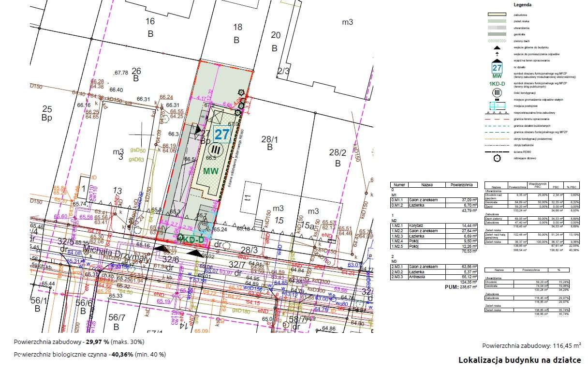This screenshot has height=374, width=588.
Task: Click the site entry arrow symbol in the legend
Action: tap(497, 60)
